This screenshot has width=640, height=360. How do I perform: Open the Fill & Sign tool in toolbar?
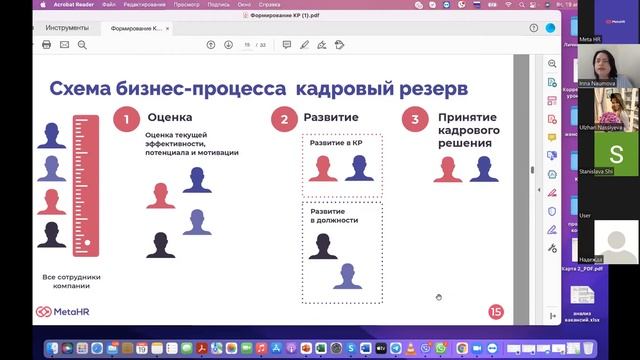322,44
